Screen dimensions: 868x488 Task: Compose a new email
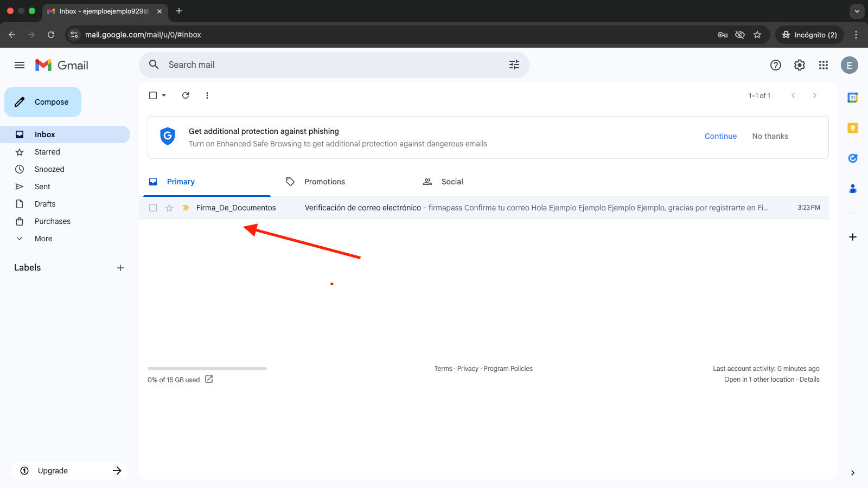pyautogui.click(x=43, y=102)
